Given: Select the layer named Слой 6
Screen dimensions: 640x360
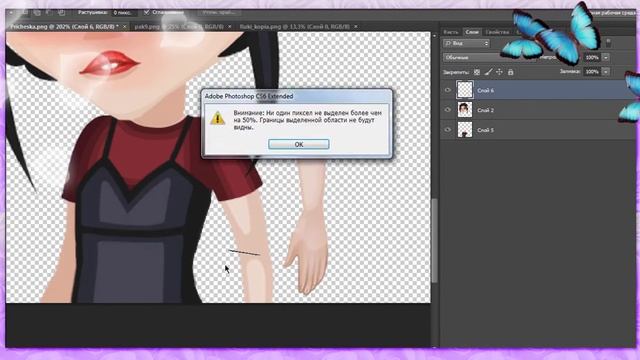Looking at the screenshot, I should (485, 91).
